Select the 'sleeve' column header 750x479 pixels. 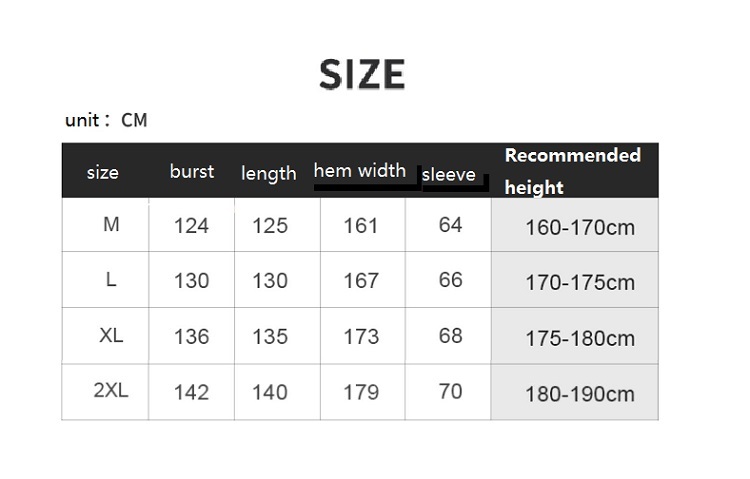(449, 175)
